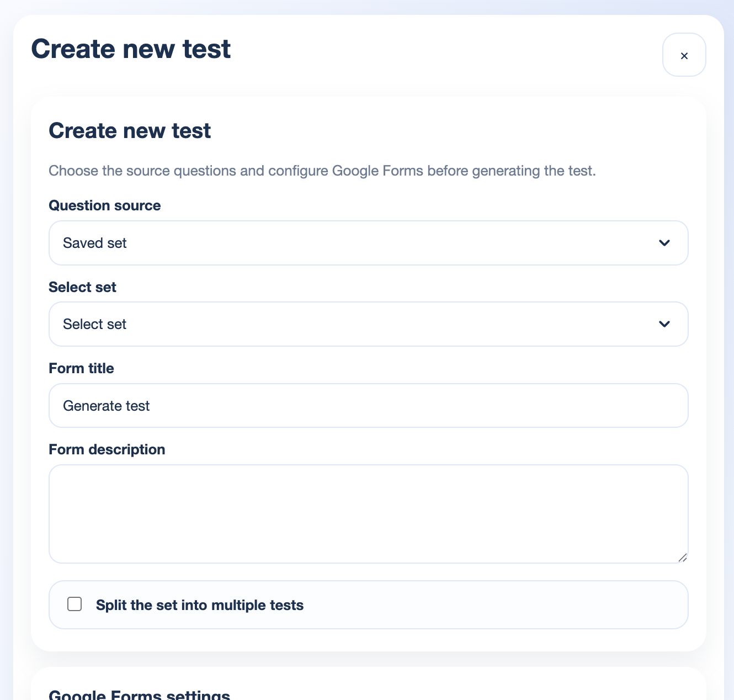
Task: Click inside the Form description text area
Action: coord(368,513)
